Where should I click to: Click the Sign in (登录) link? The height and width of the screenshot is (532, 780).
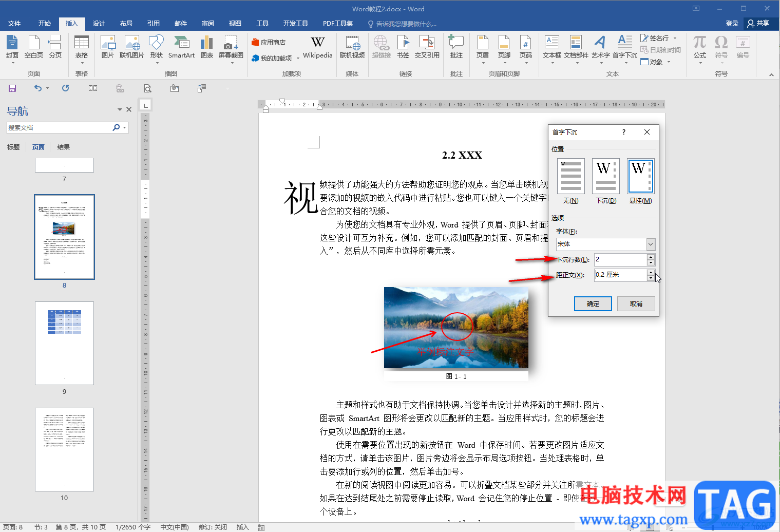(732, 24)
